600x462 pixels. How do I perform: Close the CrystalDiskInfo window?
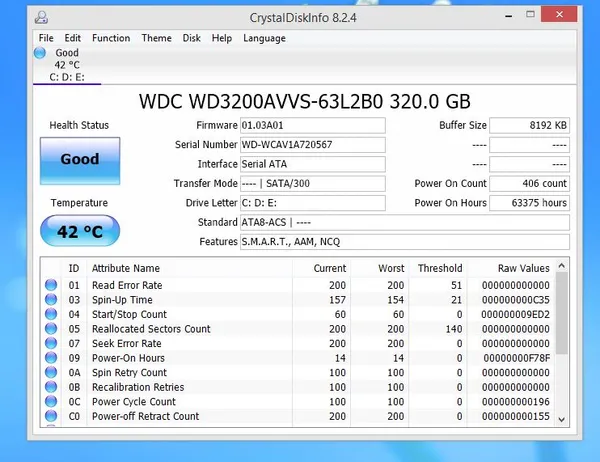[559, 14]
